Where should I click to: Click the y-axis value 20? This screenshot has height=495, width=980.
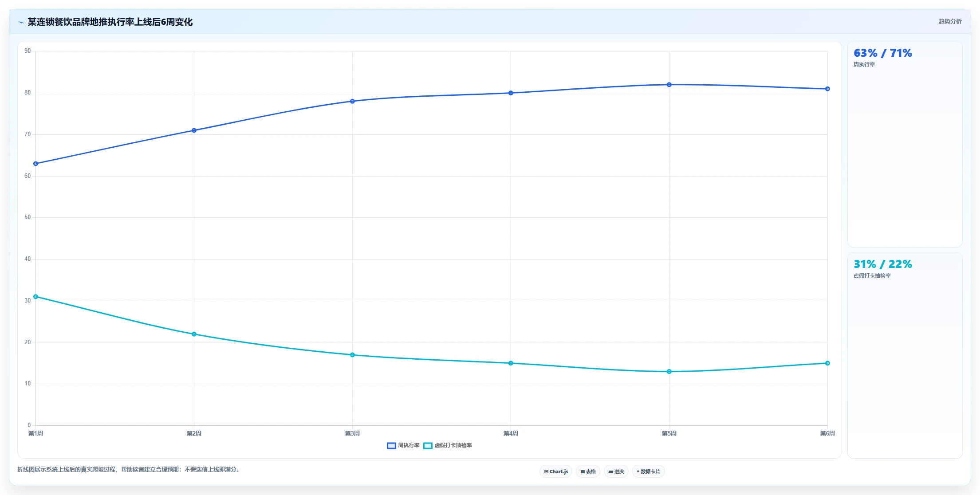tap(28, 342)
